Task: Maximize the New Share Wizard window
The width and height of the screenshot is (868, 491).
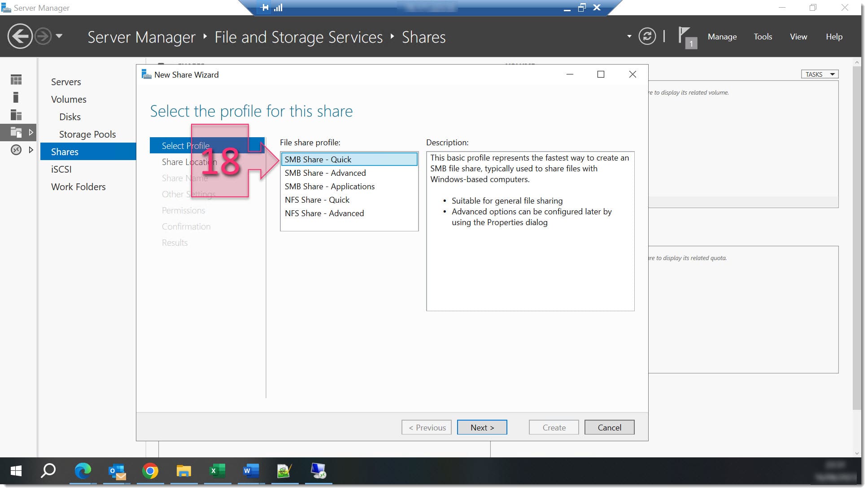Action: click(x=601, y=74)
